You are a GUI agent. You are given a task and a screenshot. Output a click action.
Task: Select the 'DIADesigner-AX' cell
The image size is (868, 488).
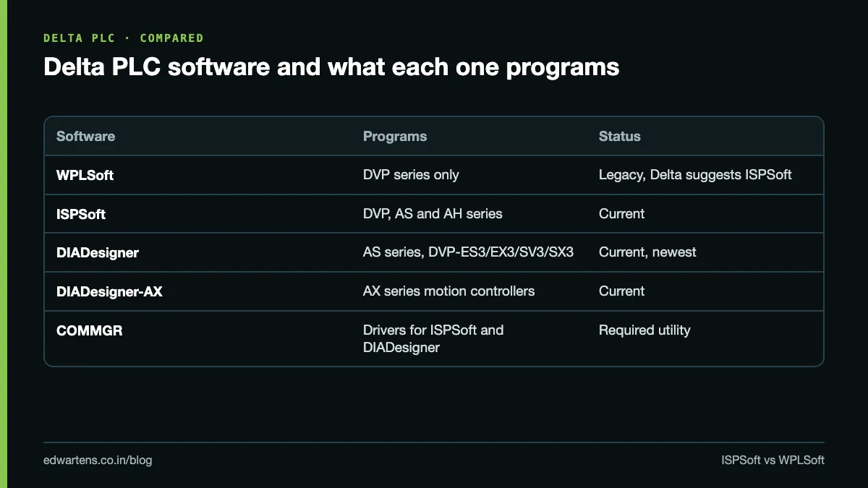(x=109, y=291)
